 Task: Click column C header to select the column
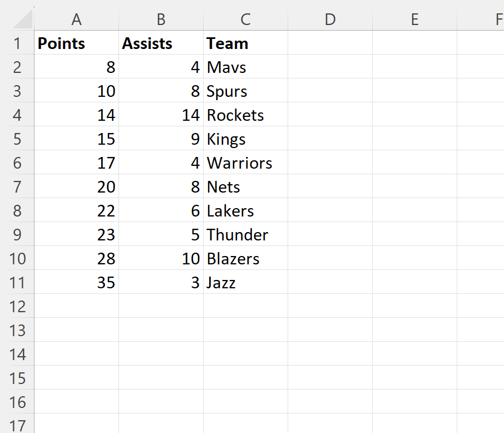coord(245,19)
